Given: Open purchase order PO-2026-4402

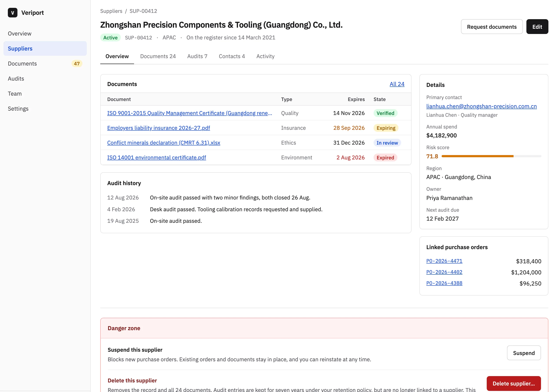Looking at the screenshot, I should 444,272.
